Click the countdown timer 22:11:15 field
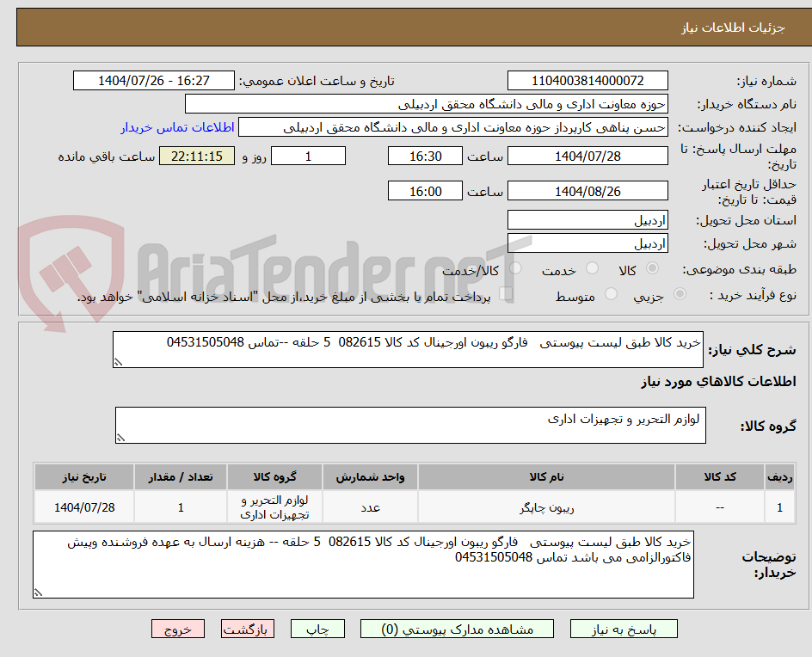This screenshot has width=812, height=657. (x=197, y=156)
